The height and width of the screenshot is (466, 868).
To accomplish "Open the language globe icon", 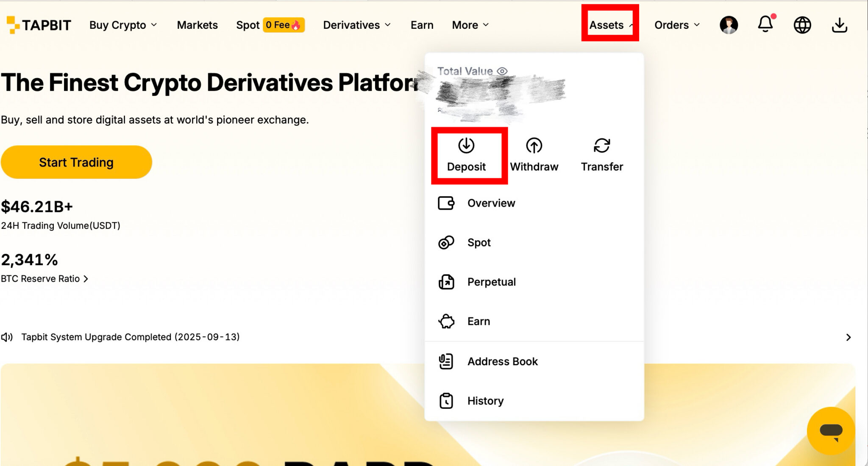I will 802,25.
